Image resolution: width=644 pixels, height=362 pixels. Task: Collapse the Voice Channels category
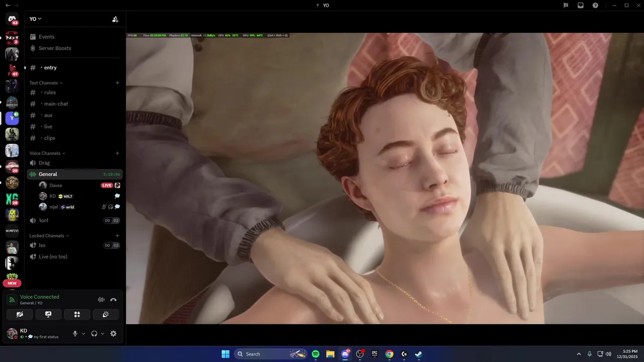point(47,153)
